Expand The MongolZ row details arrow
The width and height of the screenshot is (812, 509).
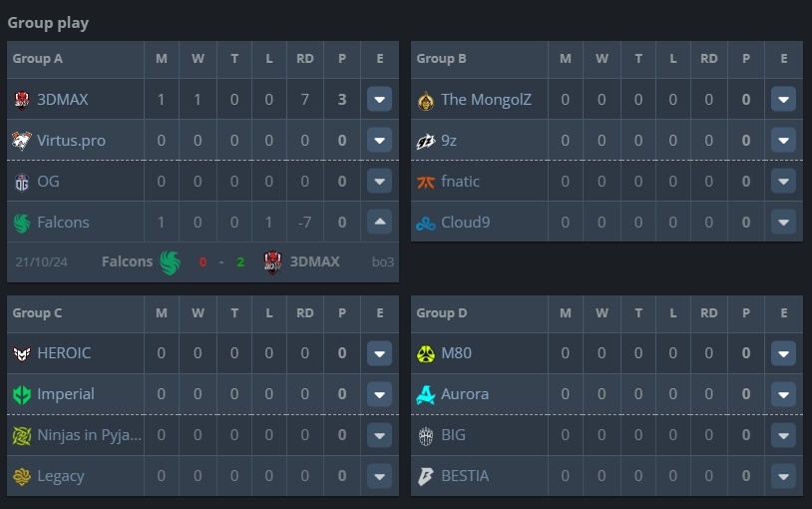tap(783, 100)
